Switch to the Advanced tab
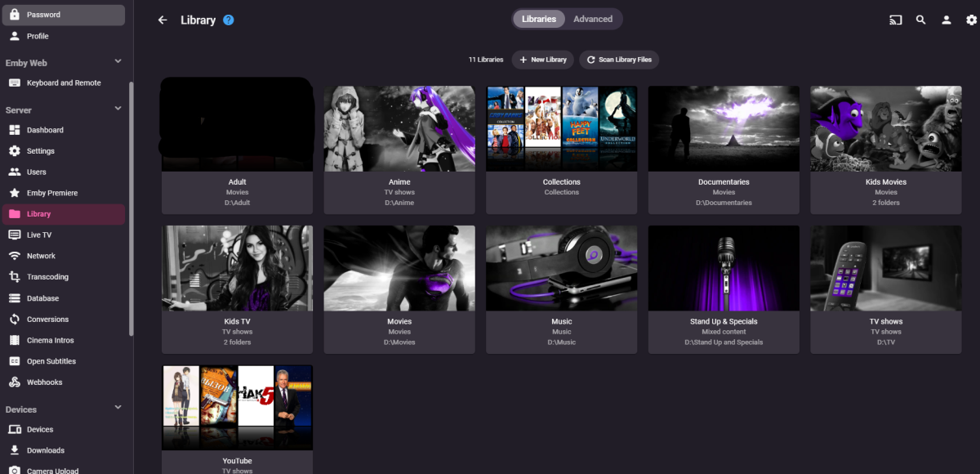 594,18
